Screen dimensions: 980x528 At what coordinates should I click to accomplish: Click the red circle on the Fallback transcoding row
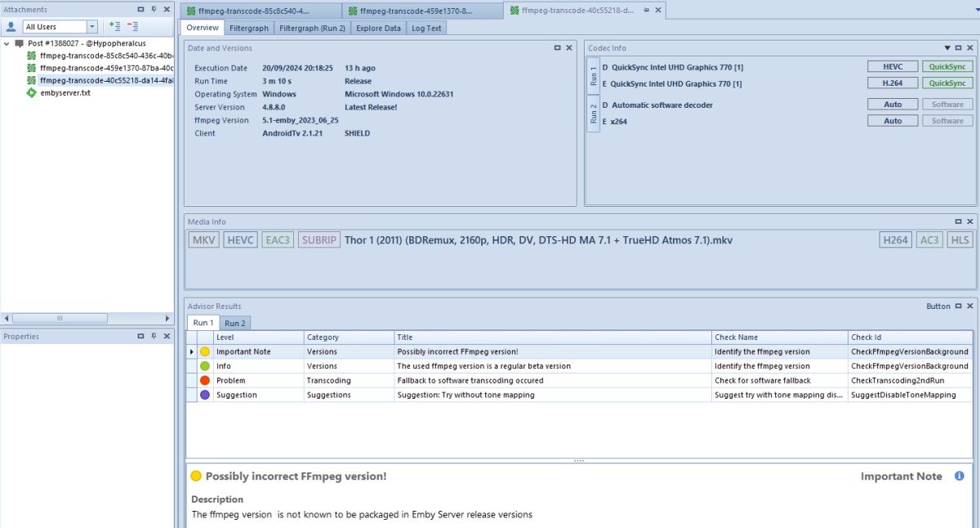pyautogui.click(x=205, y=380)
